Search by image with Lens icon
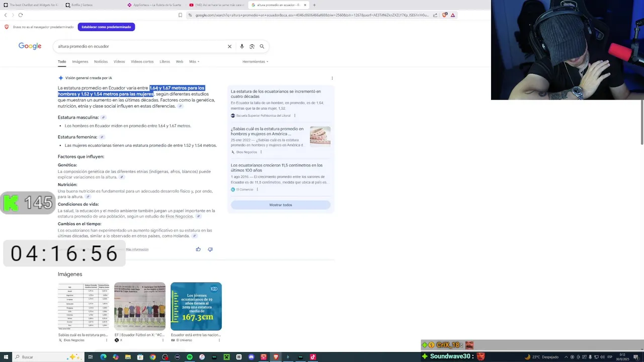The width and height of the screenshot is (644, 362). tap(252, 46)
